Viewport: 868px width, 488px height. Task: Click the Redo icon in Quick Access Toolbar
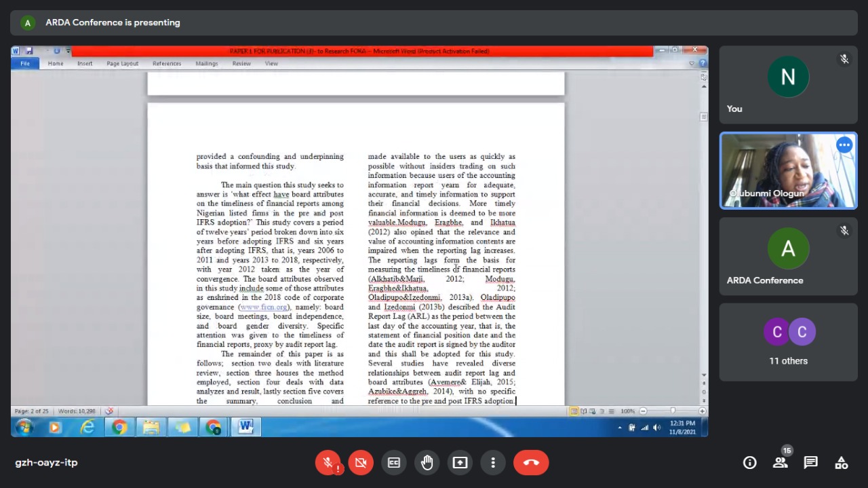tap(57, 51)
